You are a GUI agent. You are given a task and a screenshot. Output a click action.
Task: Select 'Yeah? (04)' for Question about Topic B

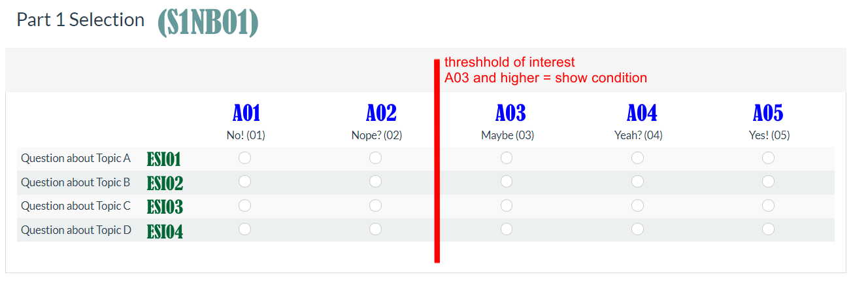[x=638, y=182]
